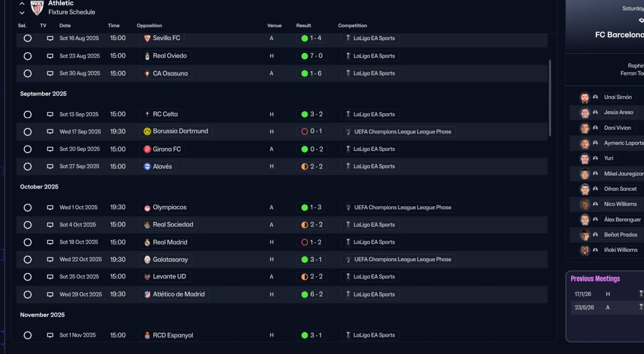Click the fixture list vertical scrollbar

(x=550, y=98)
